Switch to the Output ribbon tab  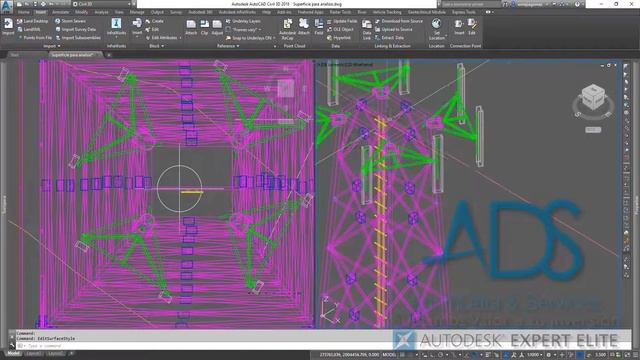(x=157, y=12)
